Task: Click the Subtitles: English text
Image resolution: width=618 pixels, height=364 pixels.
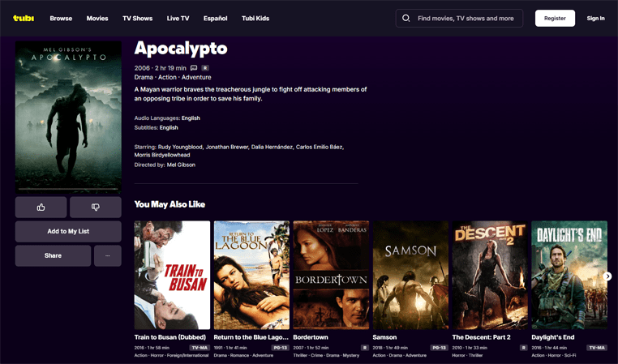Action: click(x=156, y=127)
